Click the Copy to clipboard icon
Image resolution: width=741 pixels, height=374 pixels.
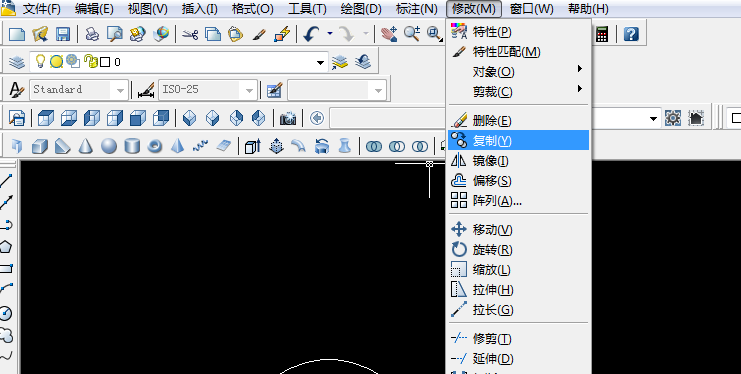(x=213, y=34)
